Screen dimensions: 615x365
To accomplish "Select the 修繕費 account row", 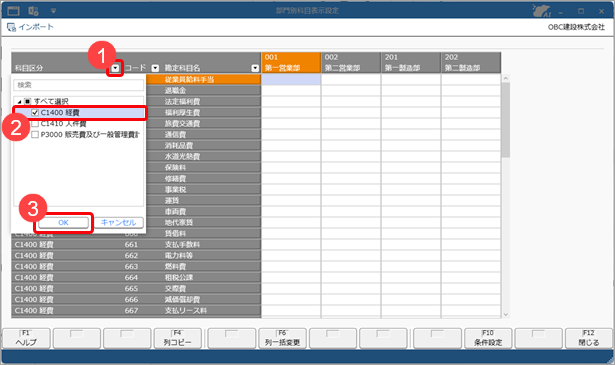I will (204, 178).
